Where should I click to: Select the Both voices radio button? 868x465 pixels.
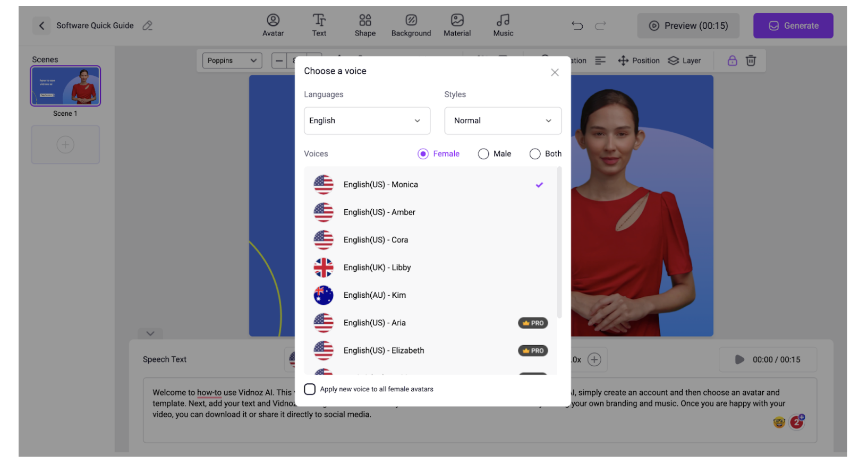pos(535,153)
